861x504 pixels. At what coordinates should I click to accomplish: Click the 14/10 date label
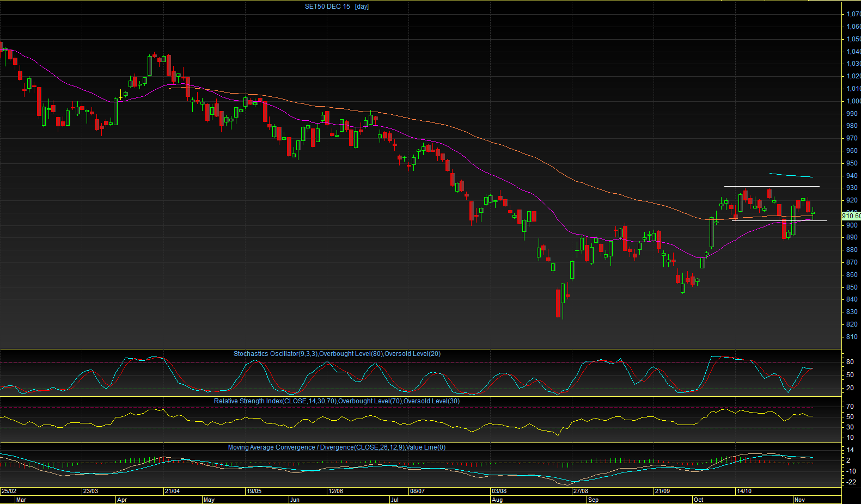(744, 491)
